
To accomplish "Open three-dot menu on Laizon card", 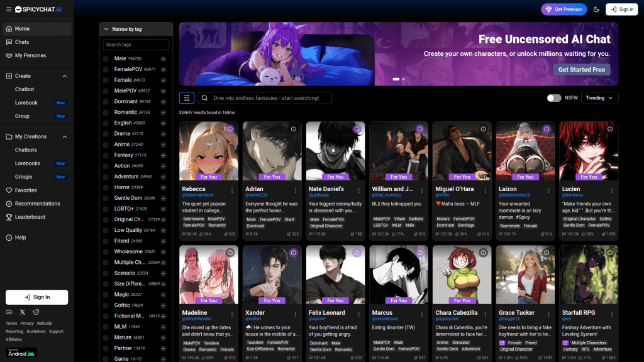I will (x=548, y=190).
